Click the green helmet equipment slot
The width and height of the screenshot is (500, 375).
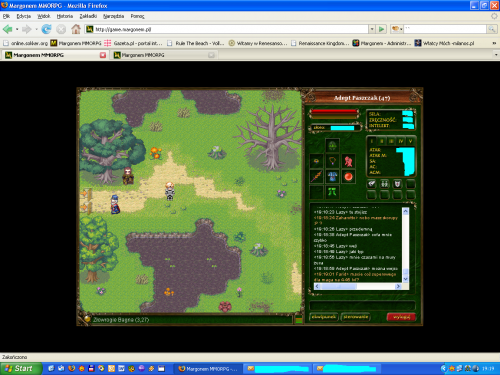point(332,146)
